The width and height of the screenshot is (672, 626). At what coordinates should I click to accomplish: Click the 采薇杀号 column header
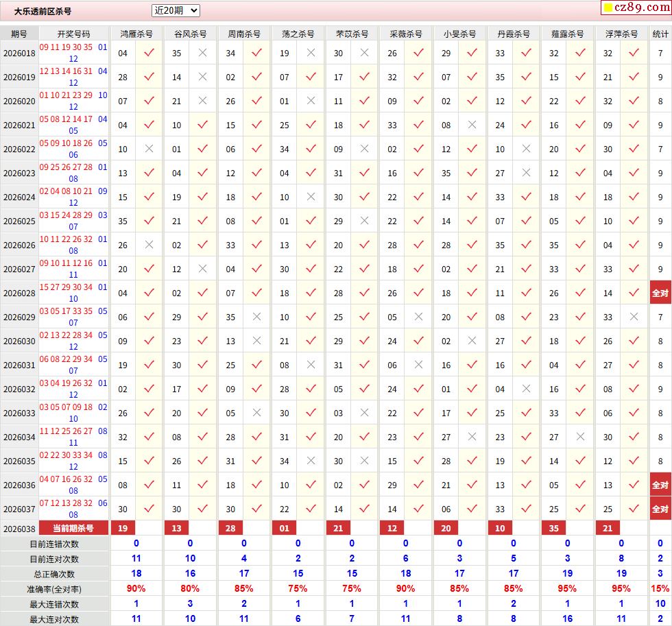406,34
